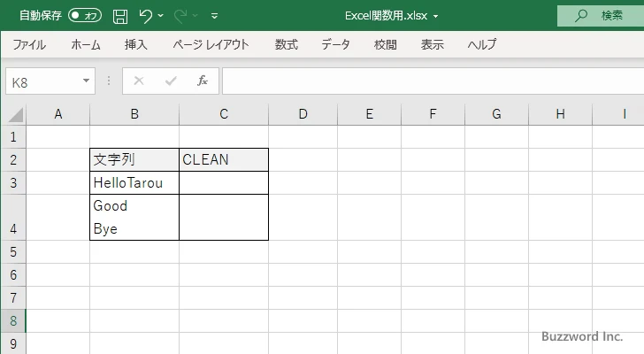Click the formula bar resize handle dots
The image size is (644, 354).
(109, 81)
